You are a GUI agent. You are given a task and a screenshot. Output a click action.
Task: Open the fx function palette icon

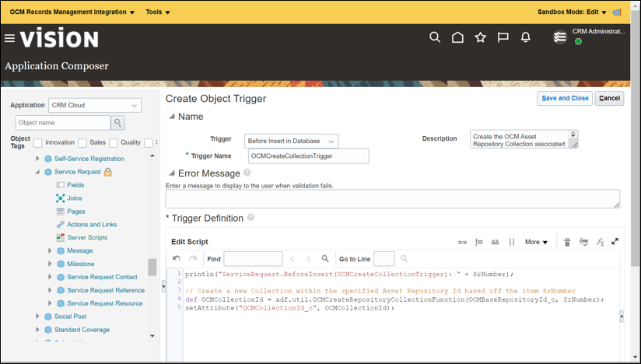pyautogui.click(x=600, y=242)
